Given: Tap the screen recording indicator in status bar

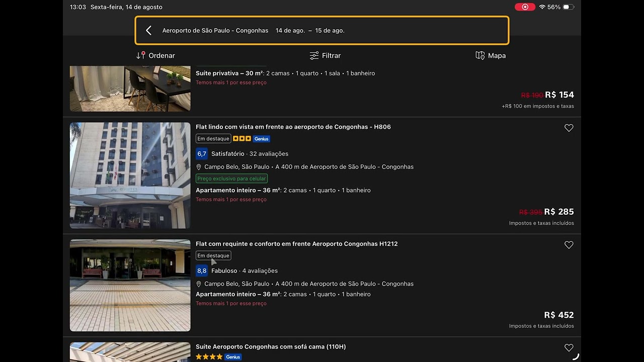Looking at the screenshot, I should (525, 7).
